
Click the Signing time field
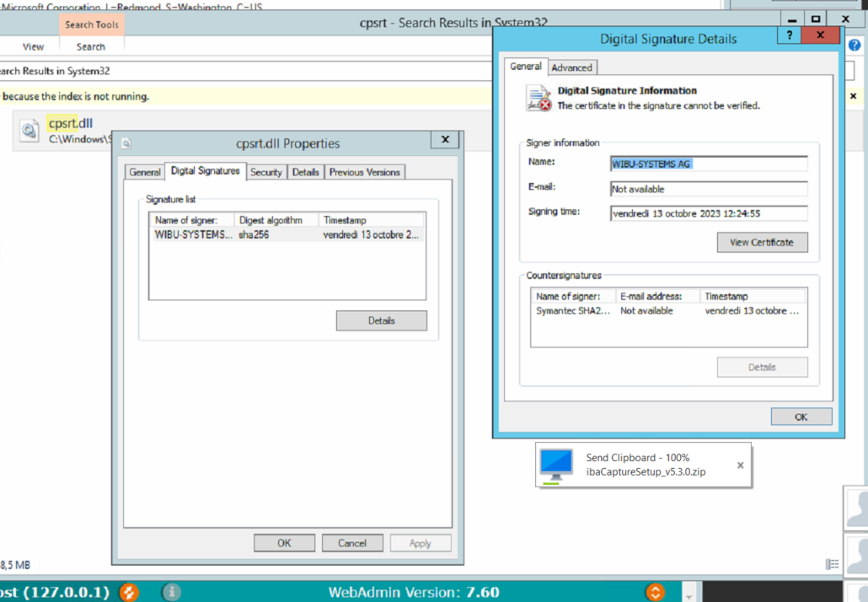[709, 213]
